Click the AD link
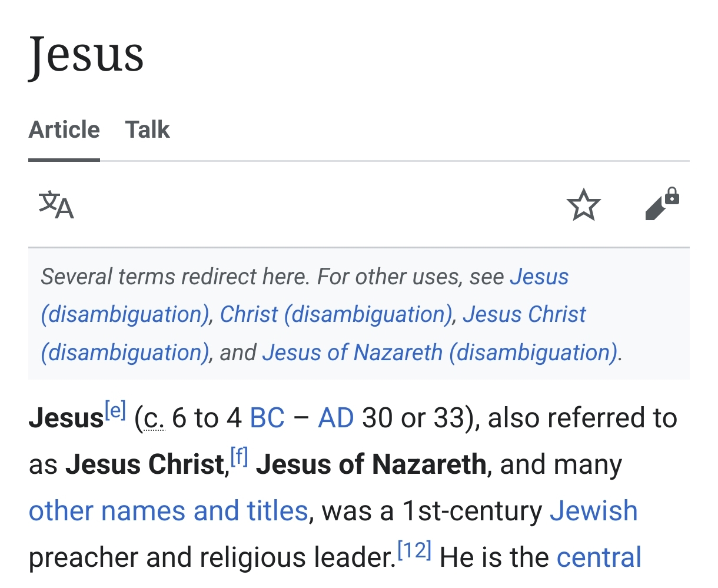This screenshot has width=718, height=588. click(336, 418)
